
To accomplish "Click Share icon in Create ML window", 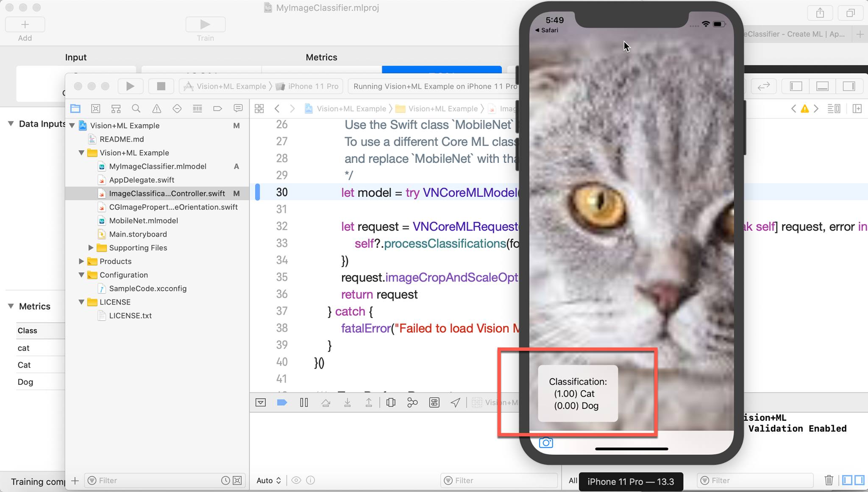I will 820,13.
